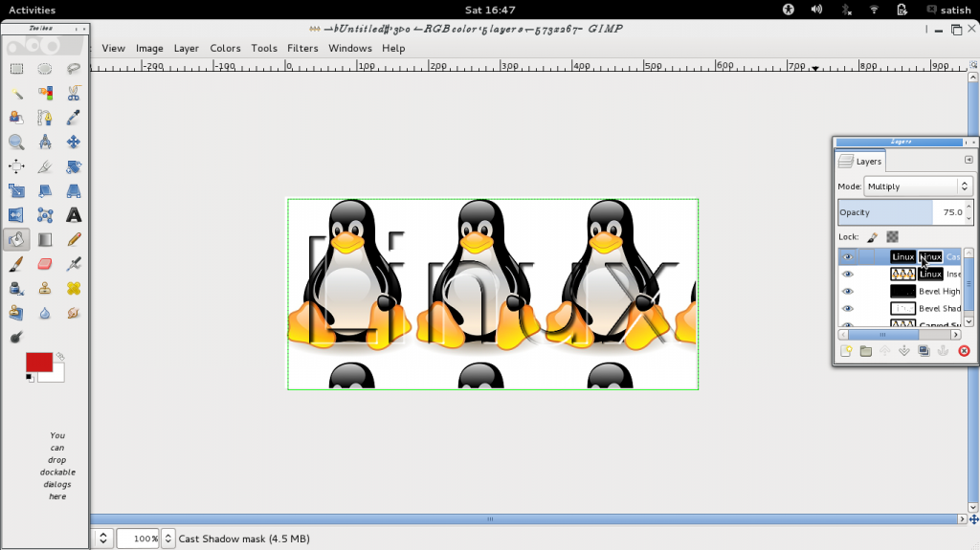Screen dimensions: 980x550
Task: Open the Windows menu
Action: pos(350,48)
